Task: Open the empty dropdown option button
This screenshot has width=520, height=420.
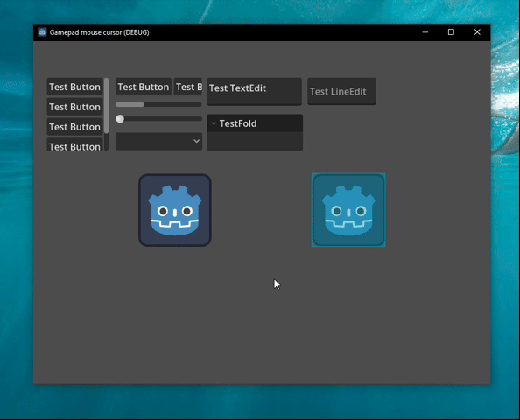Action: [158, 141]
